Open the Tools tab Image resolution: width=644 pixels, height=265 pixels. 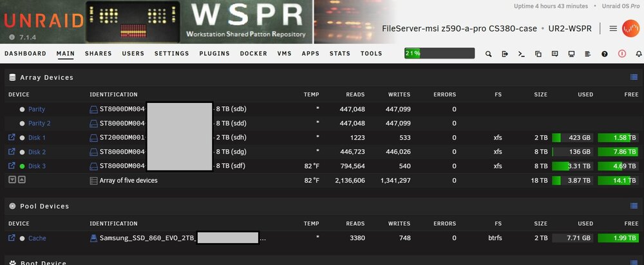(x=372, y=53)
